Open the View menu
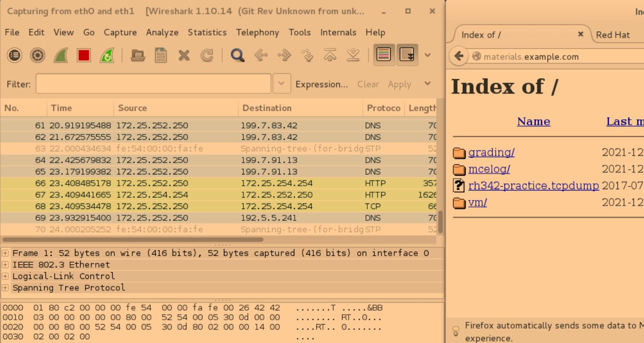The image size is (644, 343). 64,32
